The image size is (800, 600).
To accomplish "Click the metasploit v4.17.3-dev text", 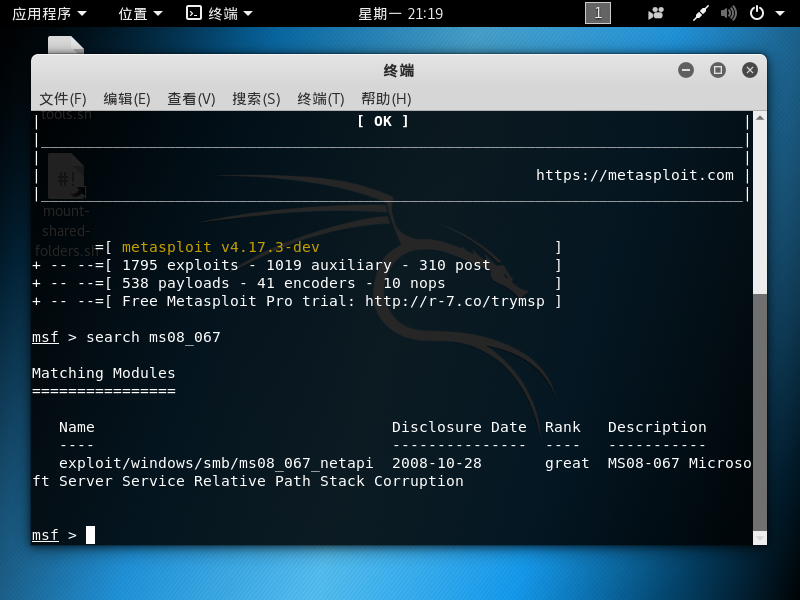I will [x=220, y=247].
